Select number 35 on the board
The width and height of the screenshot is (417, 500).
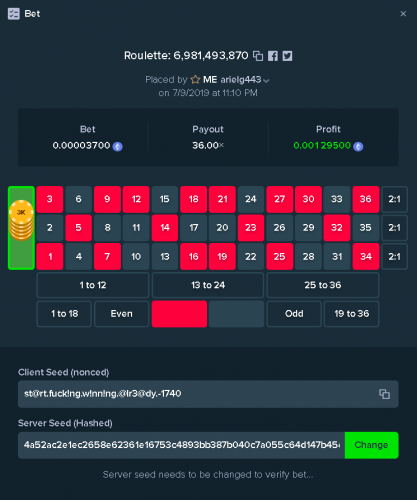click(366, 228)
